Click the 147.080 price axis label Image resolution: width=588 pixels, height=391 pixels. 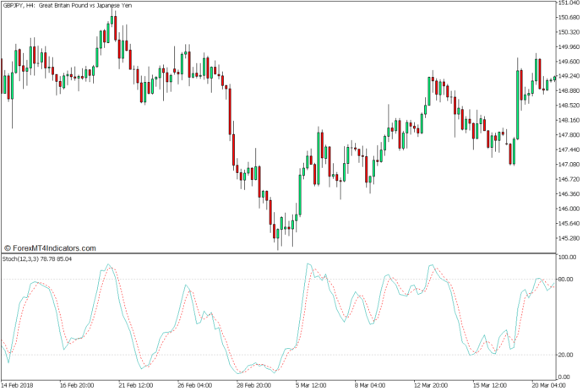click(569, 165)
